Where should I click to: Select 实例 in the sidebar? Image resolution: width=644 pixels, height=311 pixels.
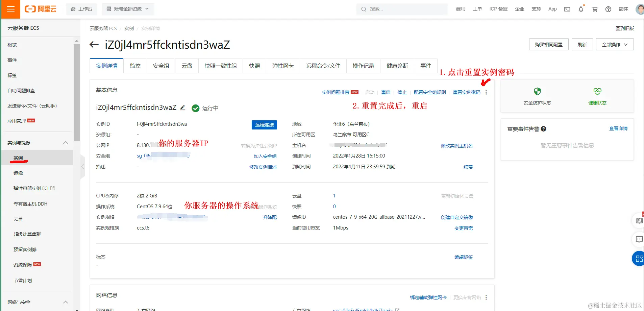[x=37, y=158]
